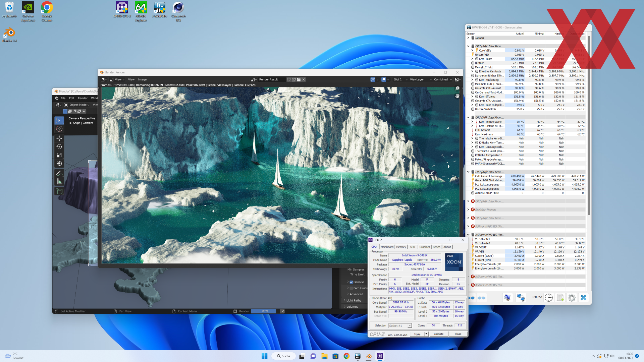644x362 pixels.
Task: Toggle gizmo display in Blender Render header
Action: tap(373, 79)
